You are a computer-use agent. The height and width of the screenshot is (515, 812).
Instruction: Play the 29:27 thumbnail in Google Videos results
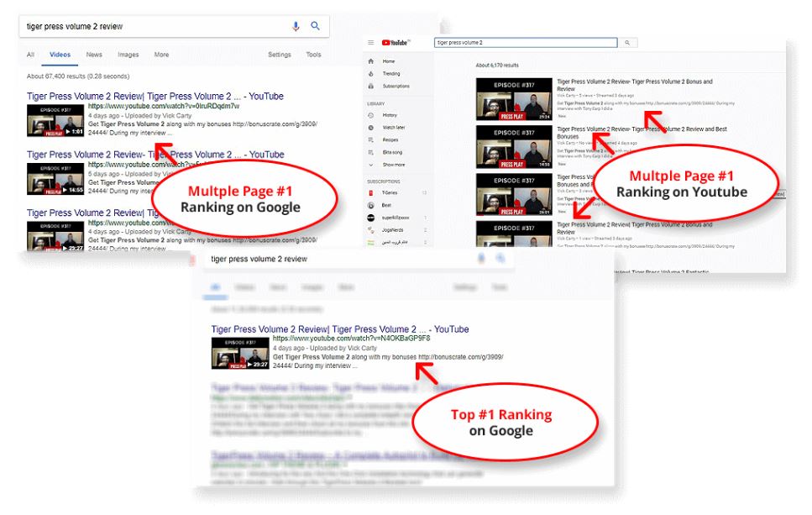(55, 236)
